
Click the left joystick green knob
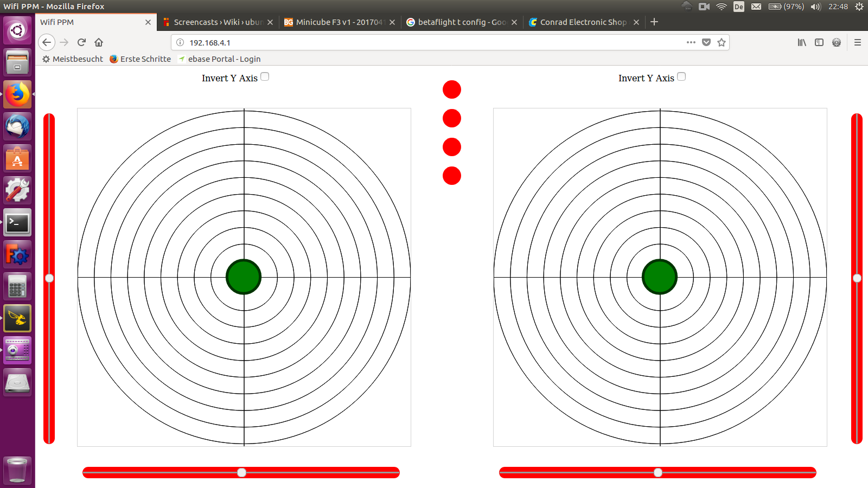[x=244, y=277]
